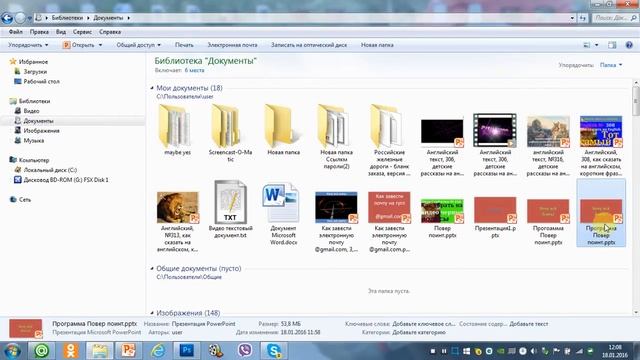The image size is (640, 360).
Task: Select Рабочий стол in navigation pane
Action: tap(41, 81)
